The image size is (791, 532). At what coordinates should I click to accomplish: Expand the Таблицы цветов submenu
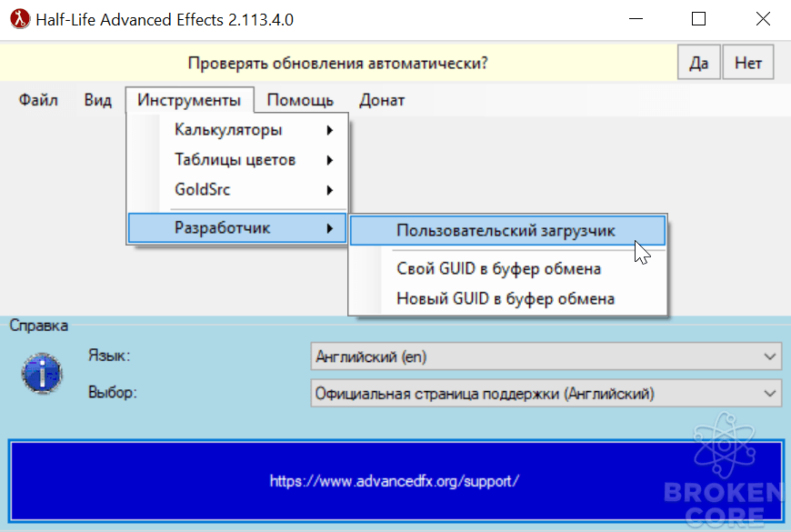pos(237,160)
